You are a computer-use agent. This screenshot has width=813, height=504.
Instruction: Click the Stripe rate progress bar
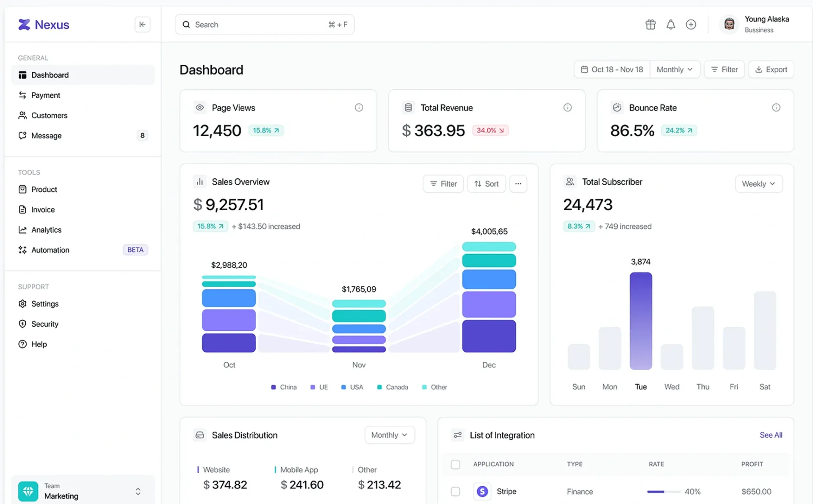[x=664, y=492]
